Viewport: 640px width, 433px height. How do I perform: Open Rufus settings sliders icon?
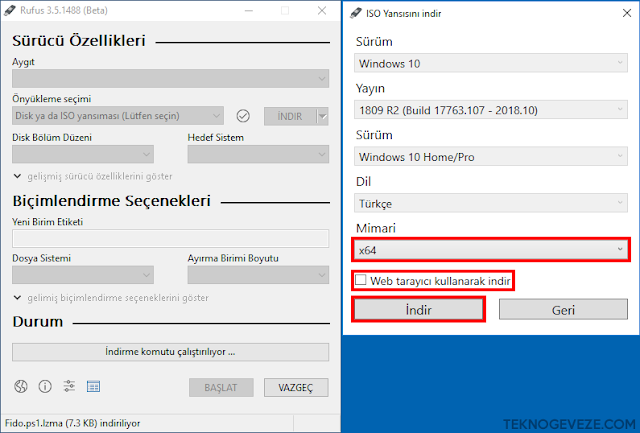[x=69, y=386]
